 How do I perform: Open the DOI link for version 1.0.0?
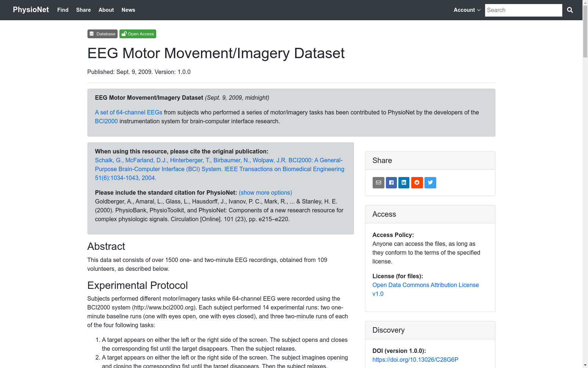pyautogui.click(x=415, y=360)
